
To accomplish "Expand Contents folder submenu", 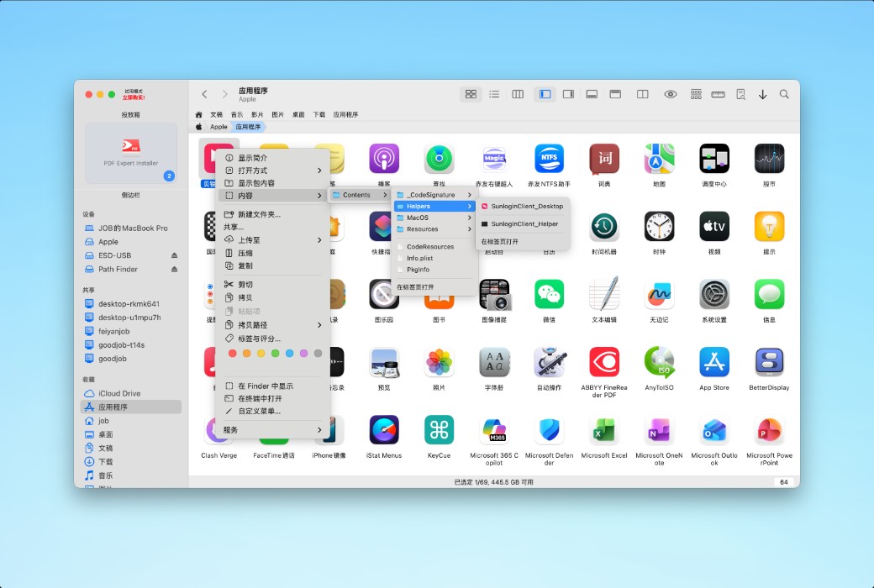I will click(x=360, y=195).
